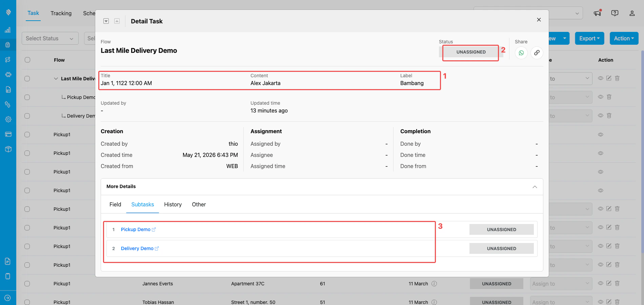Delete the Delivery Demo row
644x305 pixels.
click(x=609, y=116)
